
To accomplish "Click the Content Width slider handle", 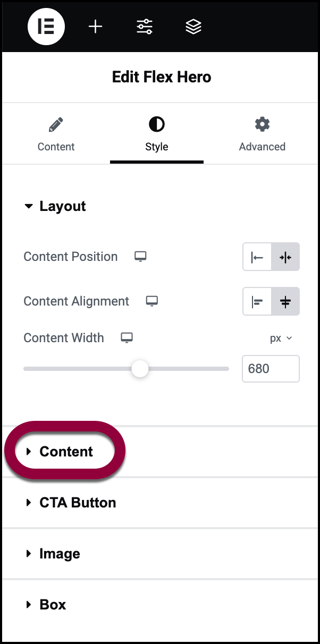I will [x=140, y=368].
